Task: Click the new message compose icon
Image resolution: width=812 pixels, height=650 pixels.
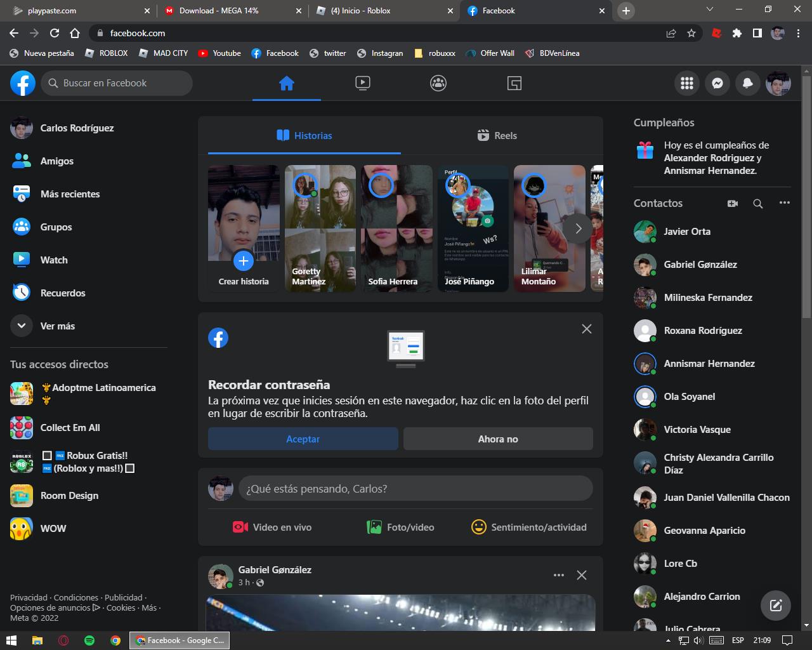Action: tap(776, 605)
